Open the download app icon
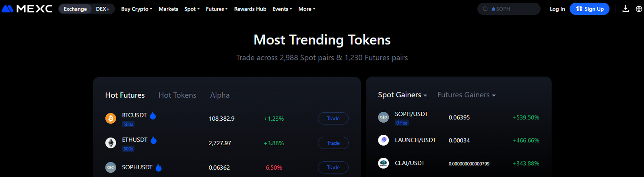The width and height of the screenshot is (644, 177). (x=625, y=9)
